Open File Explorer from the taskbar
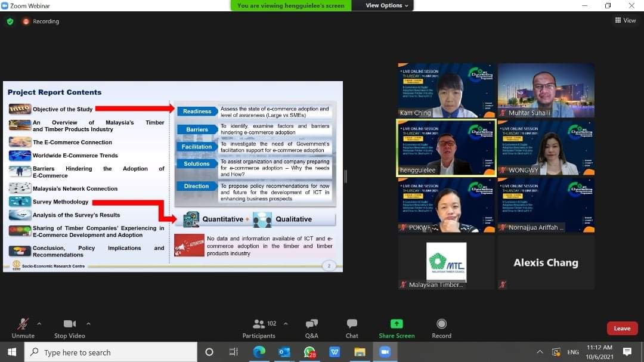644x362 pixels. pyautogui.click(x=360, y=352)
